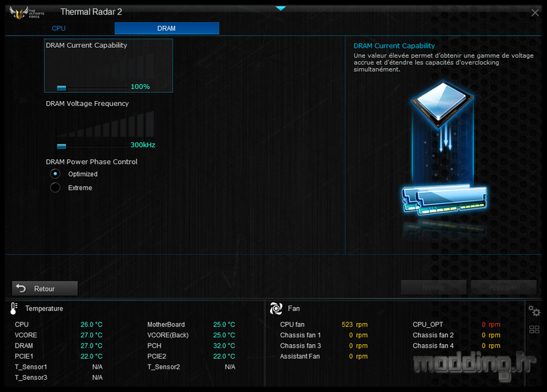Click the Fan panel heading

[x=294, y=309]
